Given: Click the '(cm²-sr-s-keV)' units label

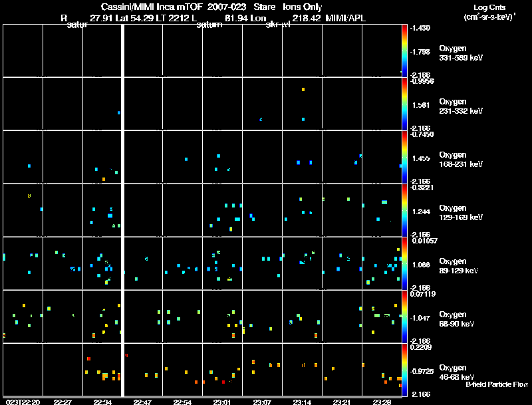Looking at the screenshot, I should 489,17.
